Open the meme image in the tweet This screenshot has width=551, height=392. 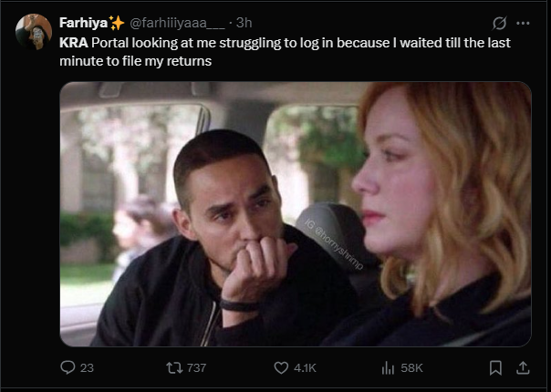coord(296,213)
